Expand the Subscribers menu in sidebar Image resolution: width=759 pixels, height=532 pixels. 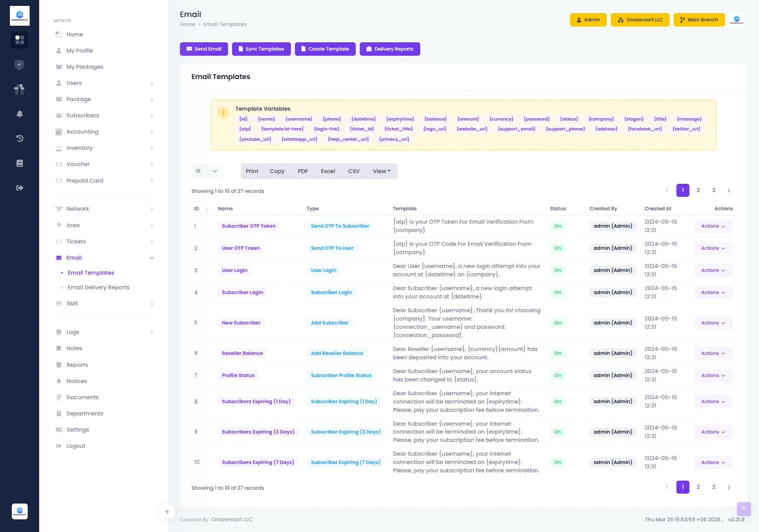(82, 115)
